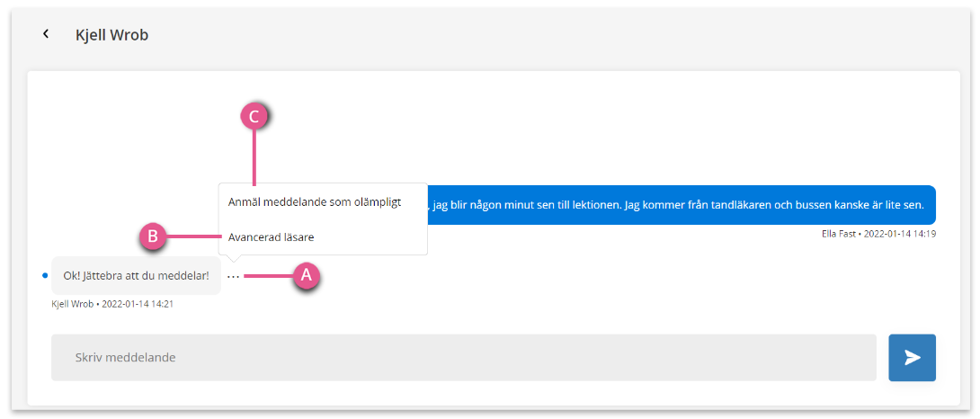Click the blue unread dot beside Kjell's message

tap(44, 275)
